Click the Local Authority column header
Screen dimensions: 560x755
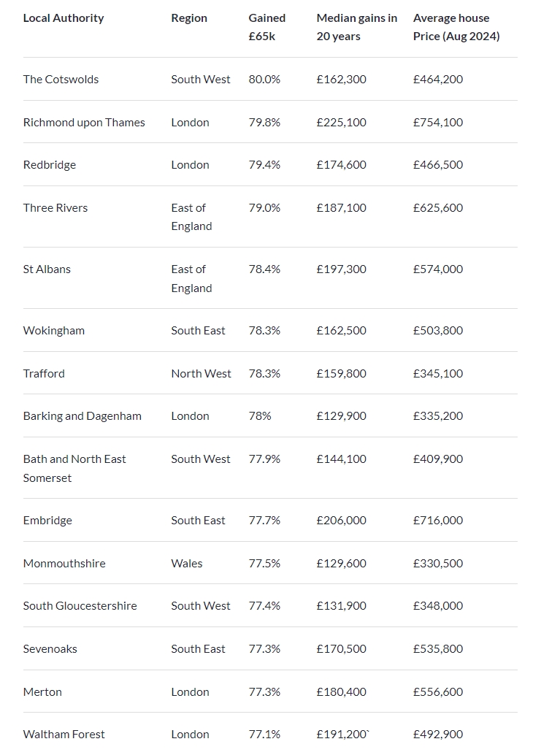click(64, 18)
